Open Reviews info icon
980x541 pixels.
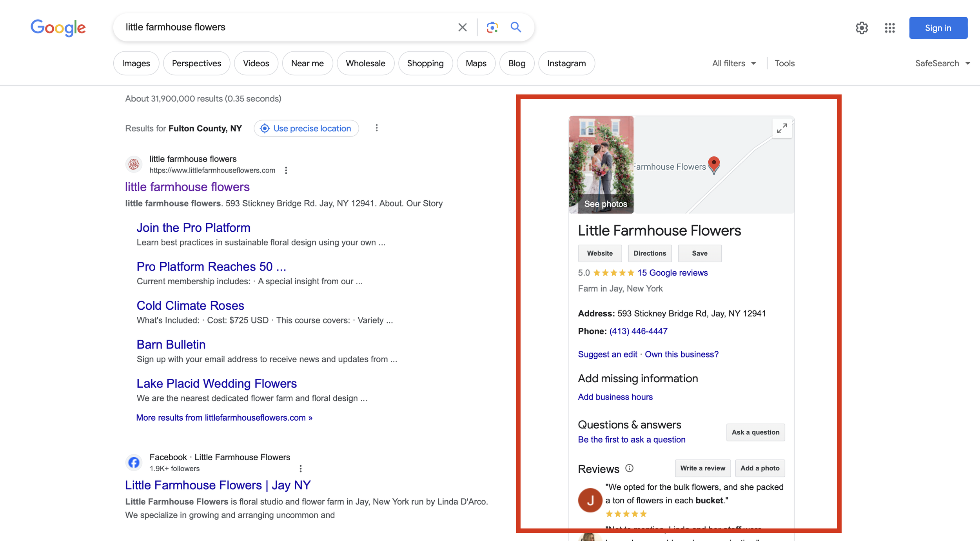pos(629,468)
